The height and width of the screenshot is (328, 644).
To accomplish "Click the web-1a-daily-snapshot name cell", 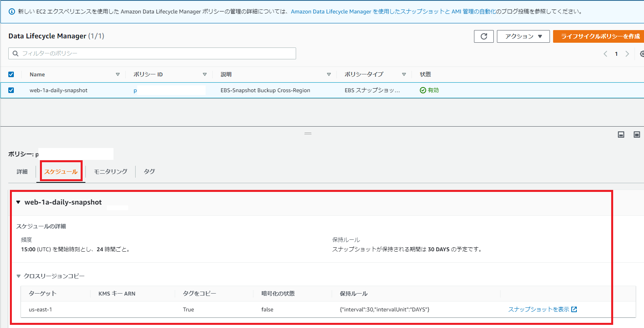I will click(59, 90).
